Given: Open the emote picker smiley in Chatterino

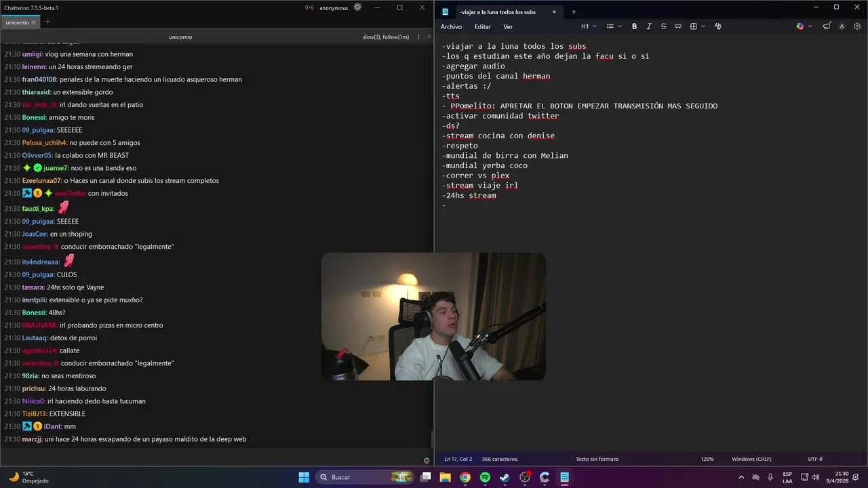Looking at the screenshot, I should [x=427, y=460].
